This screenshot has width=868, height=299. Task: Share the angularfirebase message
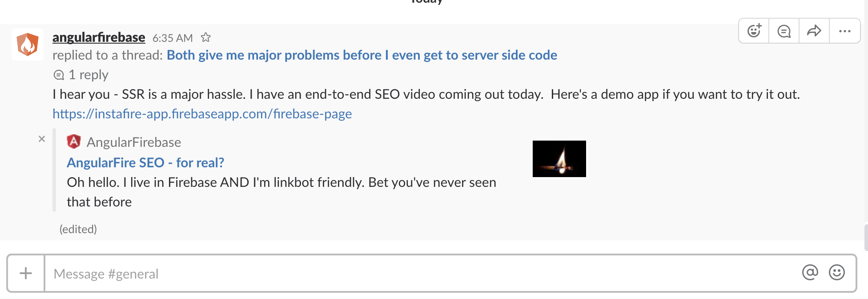[814, 31]
